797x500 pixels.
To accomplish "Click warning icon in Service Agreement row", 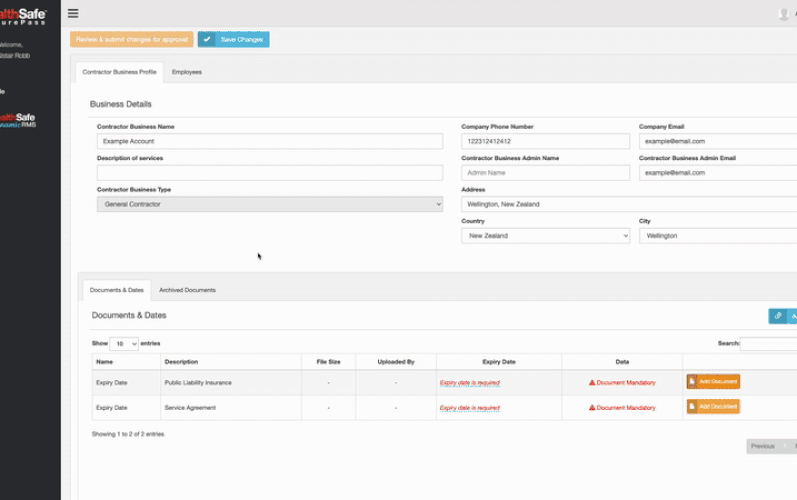I will [x=592, y=408].
